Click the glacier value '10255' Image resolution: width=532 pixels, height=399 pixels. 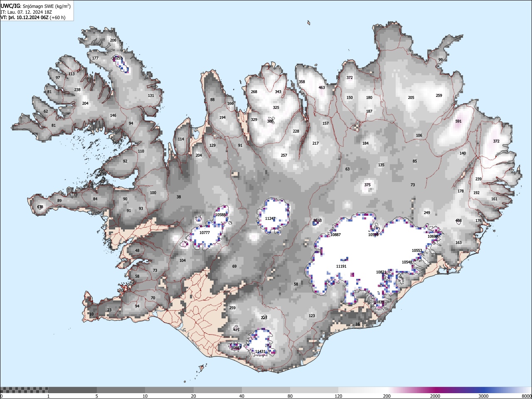(x=117, y=58)
